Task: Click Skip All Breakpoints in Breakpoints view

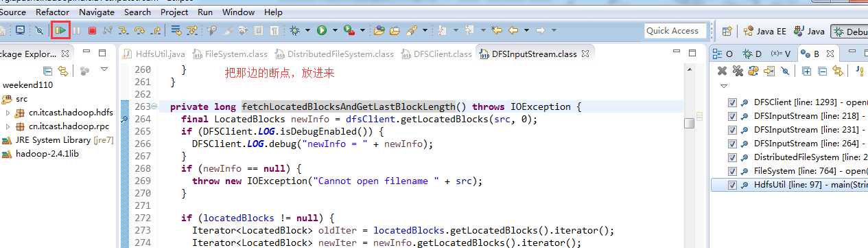Action: pos(784,71)
